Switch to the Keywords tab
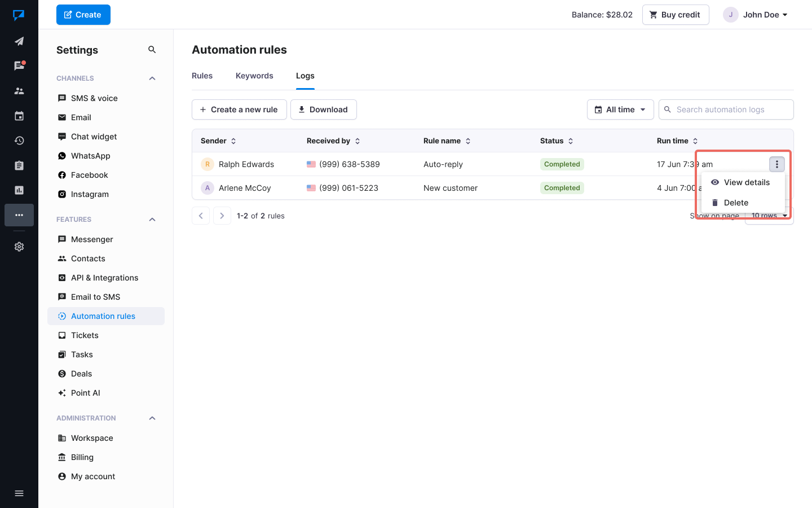Image resolution: width=812 pixels, height=508 pixels. [x=254, y=76]
